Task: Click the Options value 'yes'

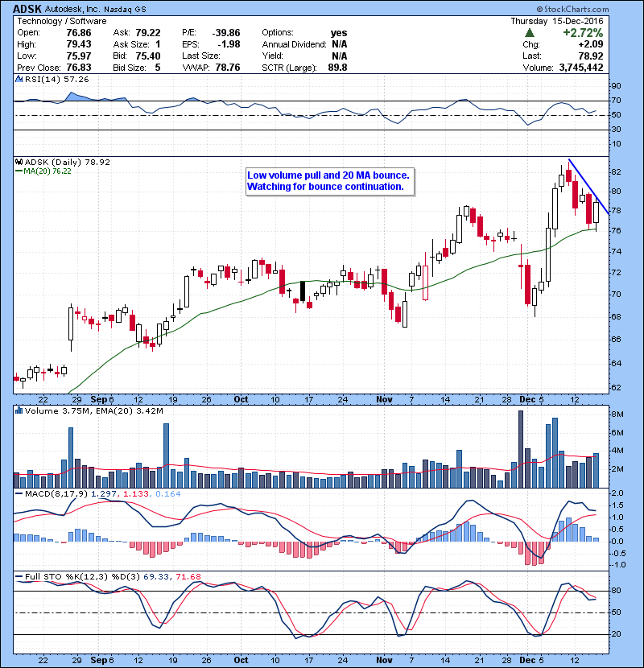Action: (x=339, y=33)
